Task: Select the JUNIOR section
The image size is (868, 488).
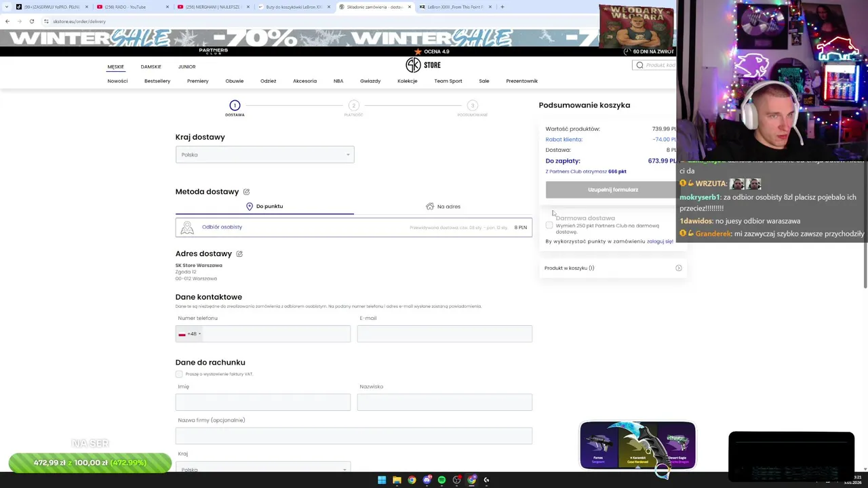Action: coord(186,66)
